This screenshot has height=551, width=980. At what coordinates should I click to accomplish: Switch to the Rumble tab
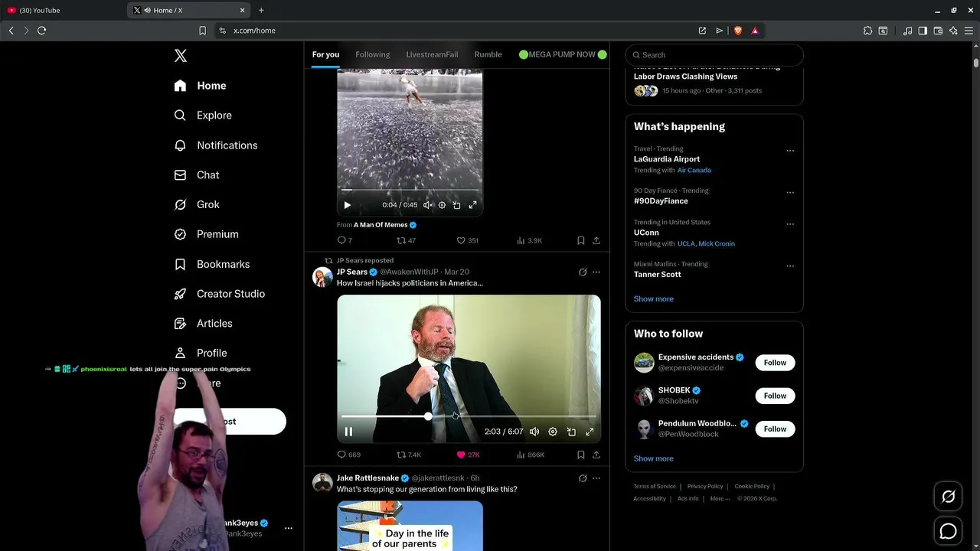pyautogui.click(x=488, y=54)
